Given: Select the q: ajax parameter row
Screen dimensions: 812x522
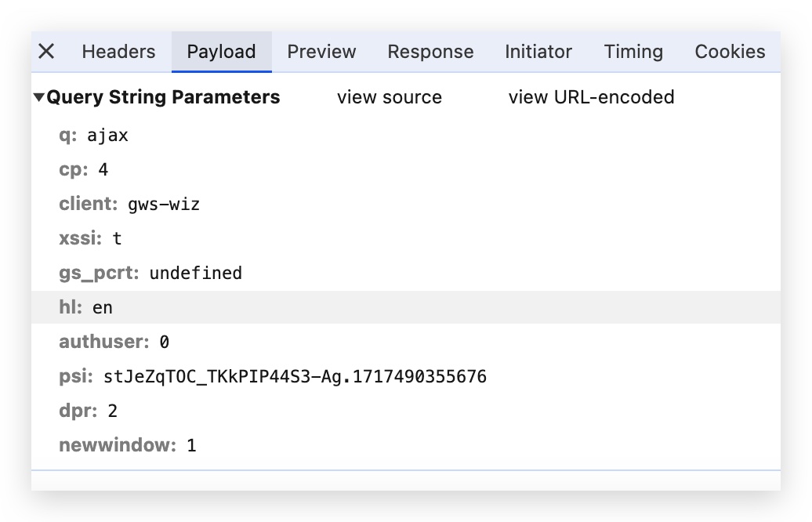Looking at the screenshot, I should [93, 136].
